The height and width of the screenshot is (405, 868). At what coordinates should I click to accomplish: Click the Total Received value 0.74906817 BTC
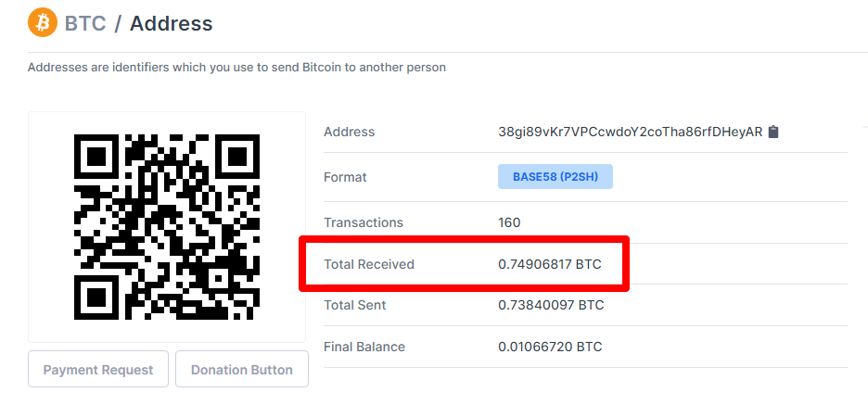(x=550, y=264)
